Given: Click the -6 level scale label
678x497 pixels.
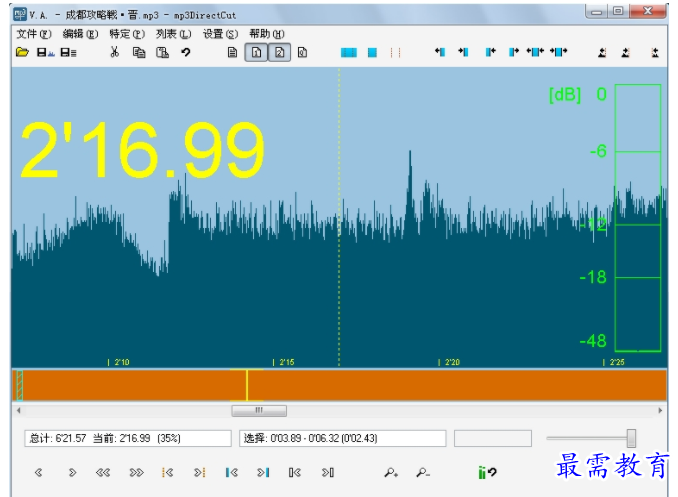Looking at the screenshot, I should point(598,151).
